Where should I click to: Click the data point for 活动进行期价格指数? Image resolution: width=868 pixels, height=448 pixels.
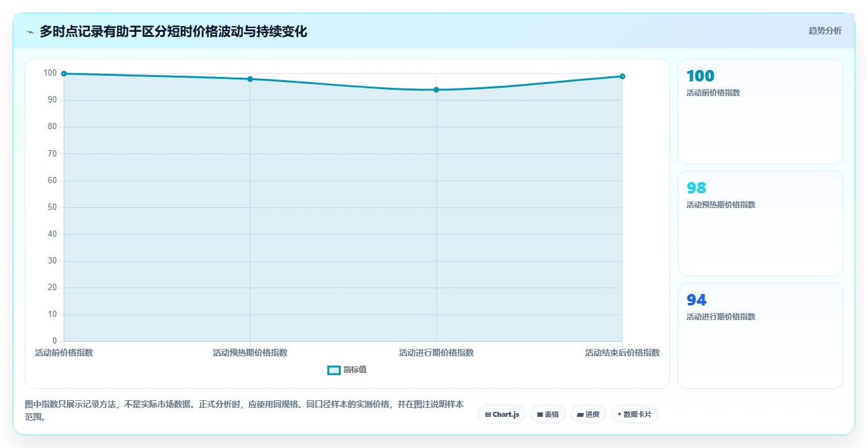pos(436,90)
